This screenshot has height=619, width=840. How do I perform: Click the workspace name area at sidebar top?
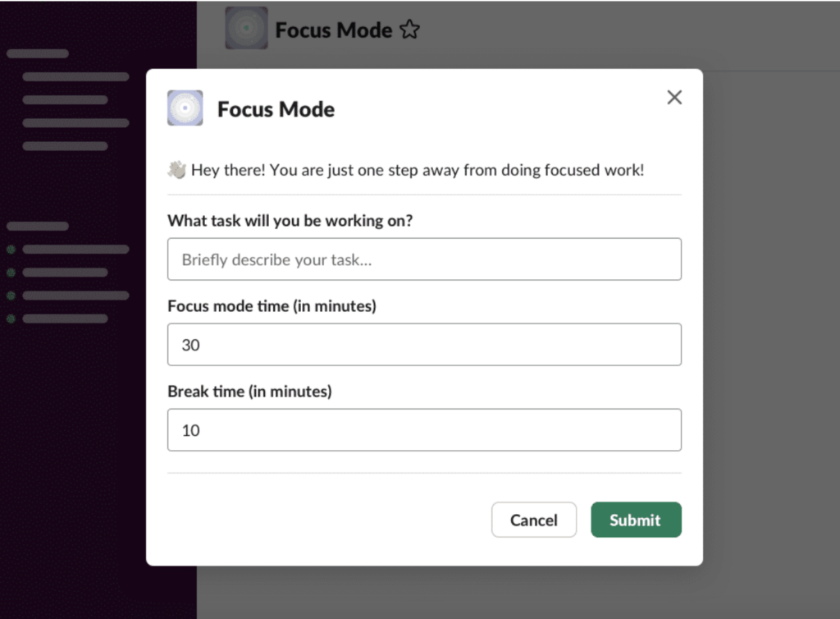tap(37, 53)
